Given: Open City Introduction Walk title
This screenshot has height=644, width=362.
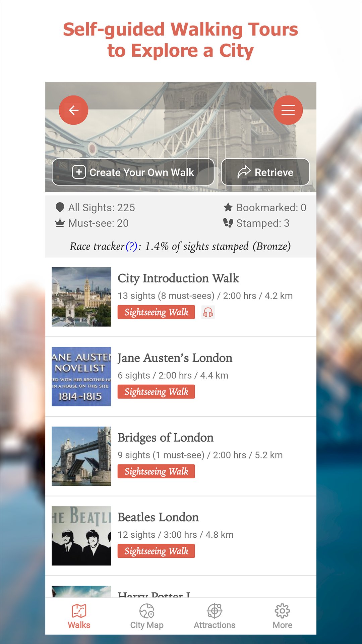Looking at the screenshot, I should coord(178,278).
